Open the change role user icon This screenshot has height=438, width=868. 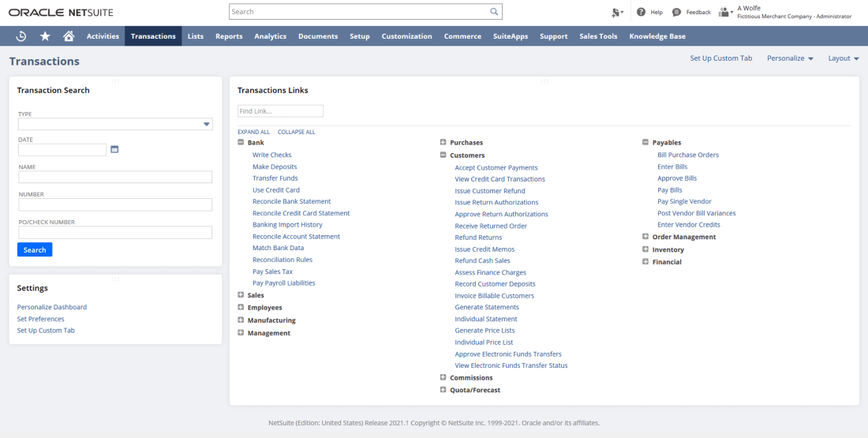[725, 12]
